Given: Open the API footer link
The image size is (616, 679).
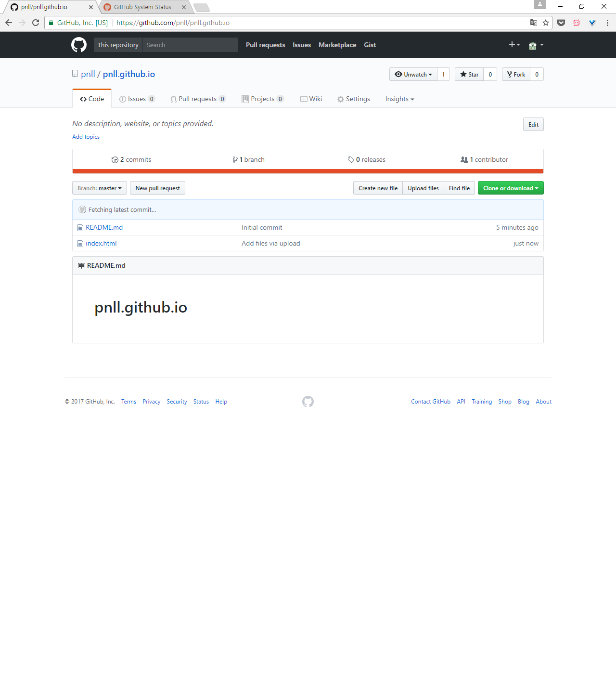Looking at the screenshot, I should (461, 402).
